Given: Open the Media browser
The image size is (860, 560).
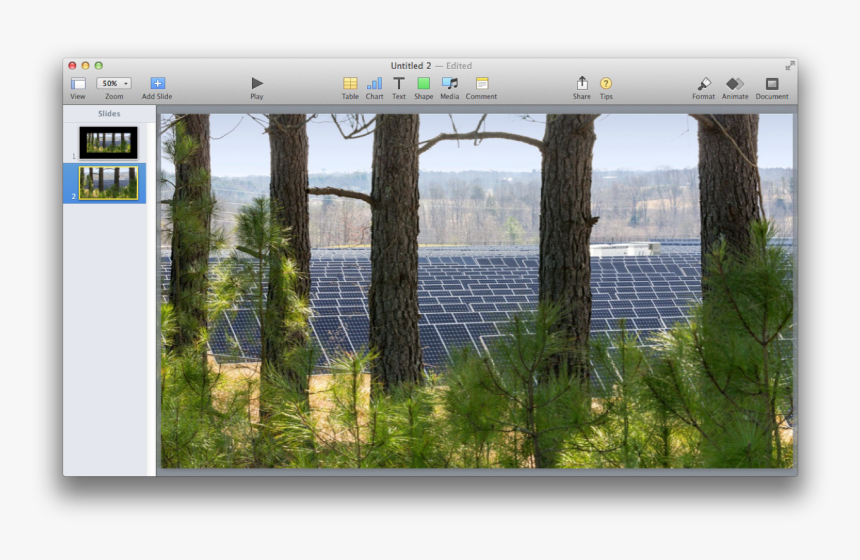Looking at the screenshot, I should [x=450, y=84].
